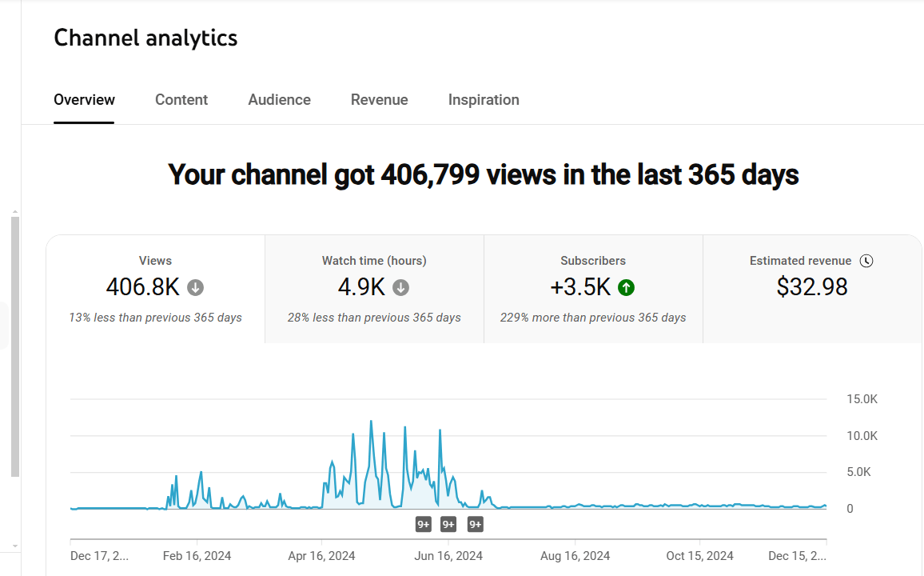Open the Content tab

click(181, 100)
